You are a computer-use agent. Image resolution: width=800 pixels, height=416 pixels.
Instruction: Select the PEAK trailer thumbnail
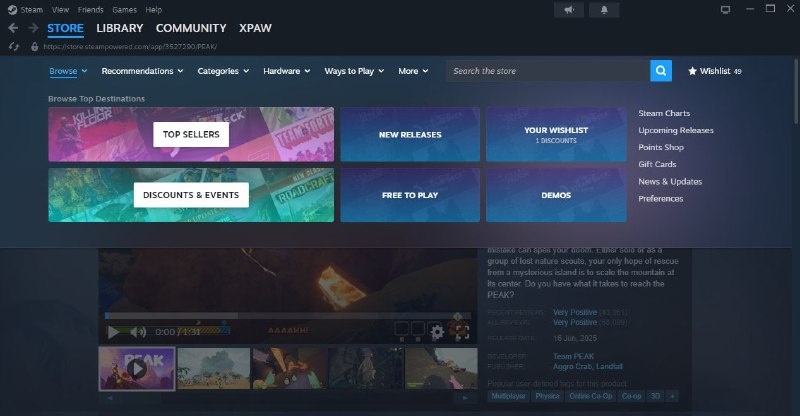coord(137,369)
